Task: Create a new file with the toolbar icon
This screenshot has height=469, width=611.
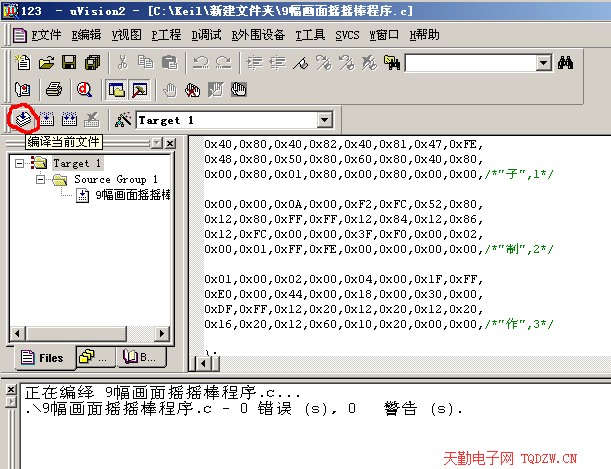Action: tap(23, 62)
